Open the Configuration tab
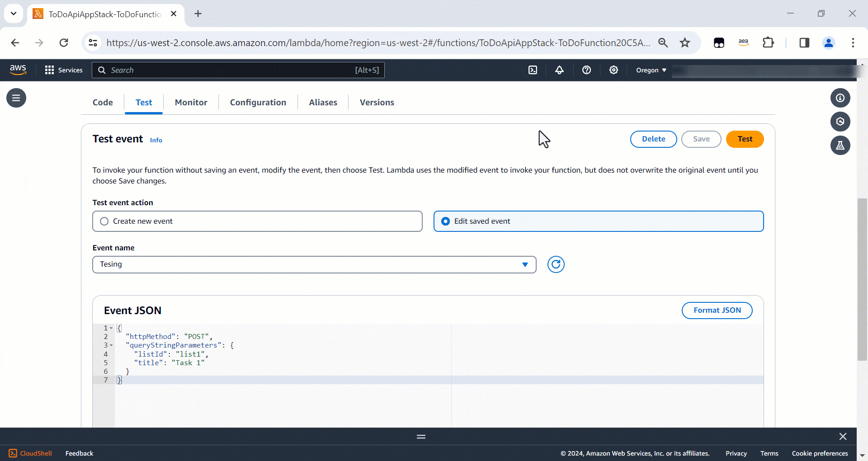This screenshot has height=461, width=868. [x=258, y=102]
